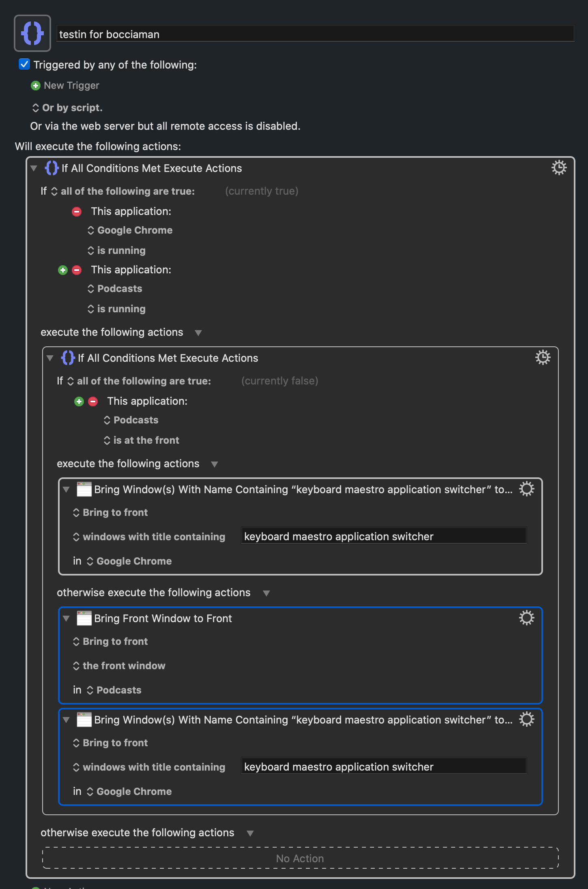The image size is (588, 889).
Task: Collapse the last Bring Window(s) With Name action
Action: 66,720
